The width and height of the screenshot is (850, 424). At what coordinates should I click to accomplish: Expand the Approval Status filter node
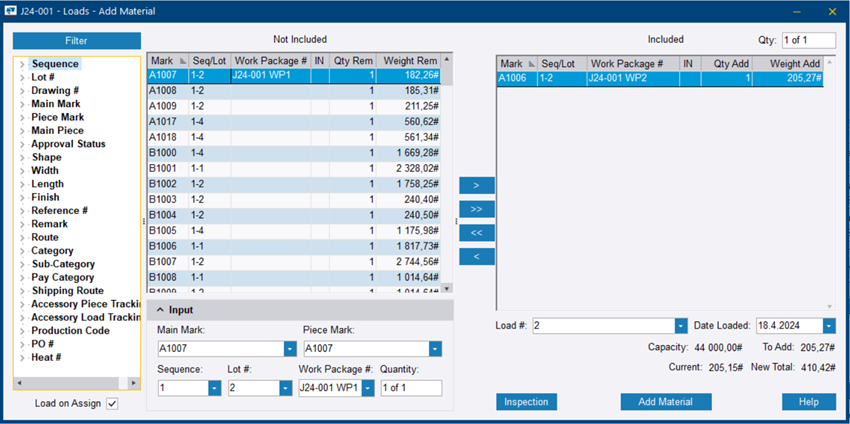pyautogui.click(x=22, y=144)
